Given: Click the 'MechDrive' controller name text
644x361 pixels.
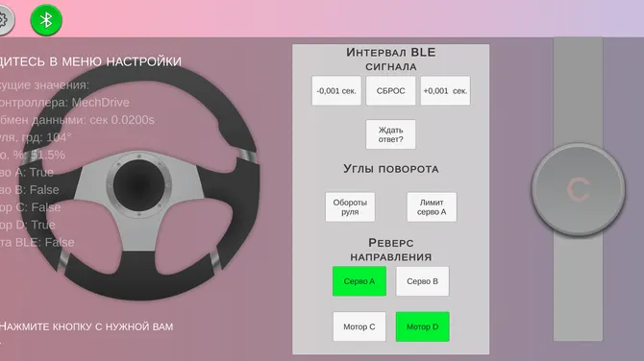Looking at the screenshot, I should (x=100, y=103).
